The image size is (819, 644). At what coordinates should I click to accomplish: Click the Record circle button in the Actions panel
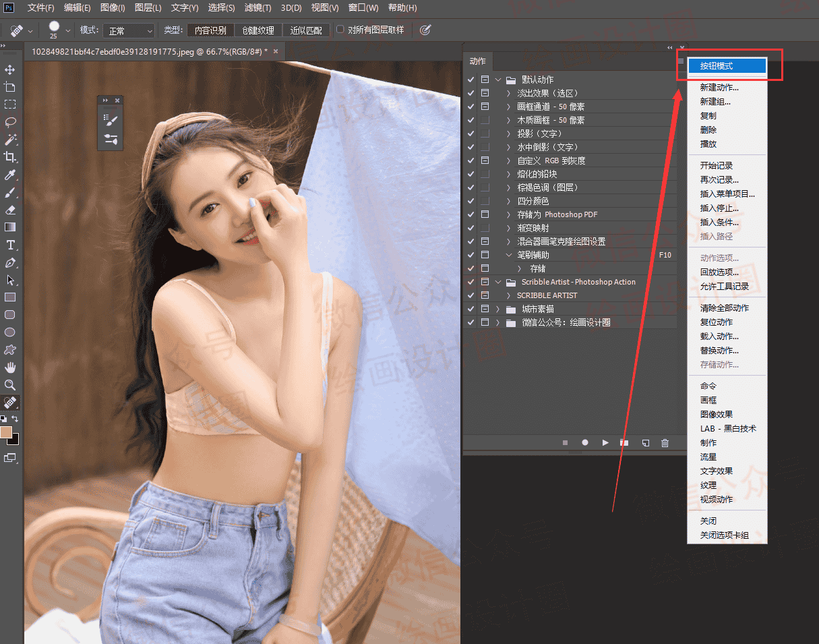[585, 443]
